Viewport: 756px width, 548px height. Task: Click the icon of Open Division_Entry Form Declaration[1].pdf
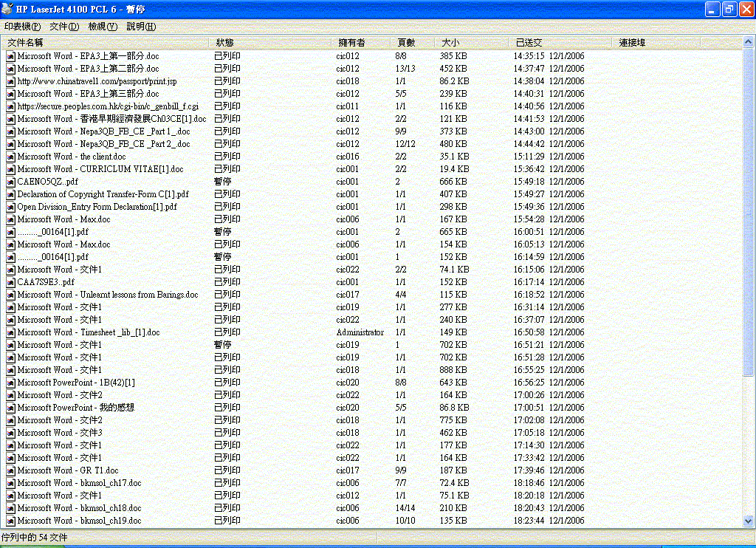(x=10, y=207)
